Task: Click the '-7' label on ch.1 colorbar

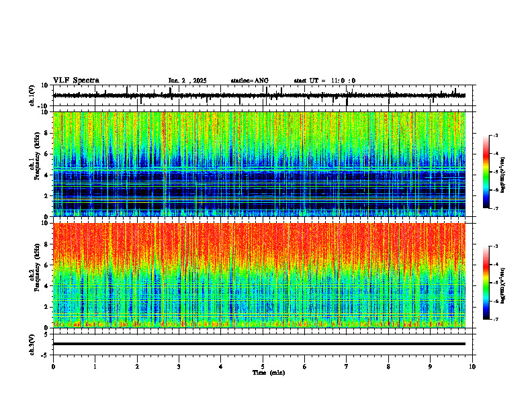Action: pyautogui.click(x=496, y=208)
